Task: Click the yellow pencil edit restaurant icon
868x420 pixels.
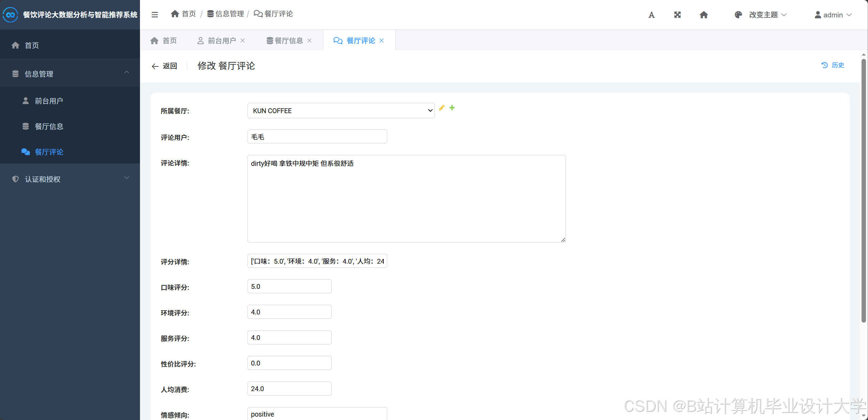Action: (442, 108)
